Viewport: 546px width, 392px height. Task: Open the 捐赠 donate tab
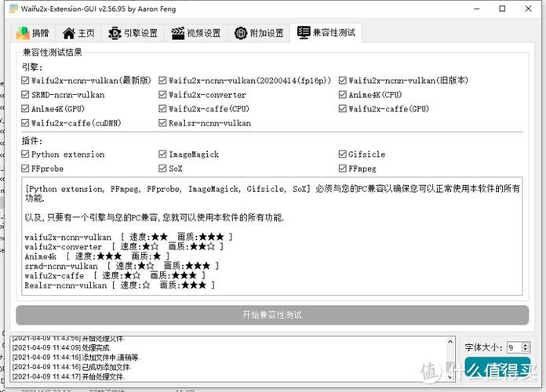(33, 34)
